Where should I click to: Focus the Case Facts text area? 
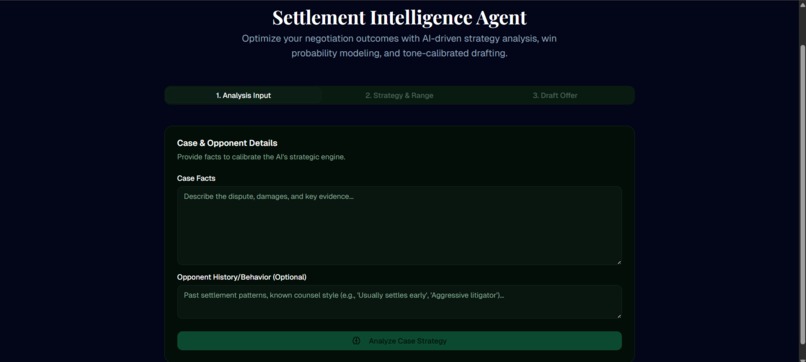click(x=399, y=226)
